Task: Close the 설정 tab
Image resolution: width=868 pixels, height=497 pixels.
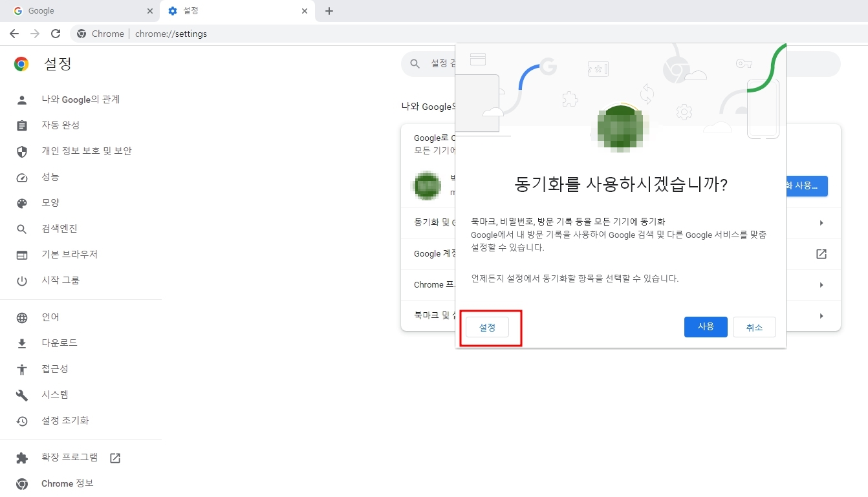Action: (x=305, y=11)
